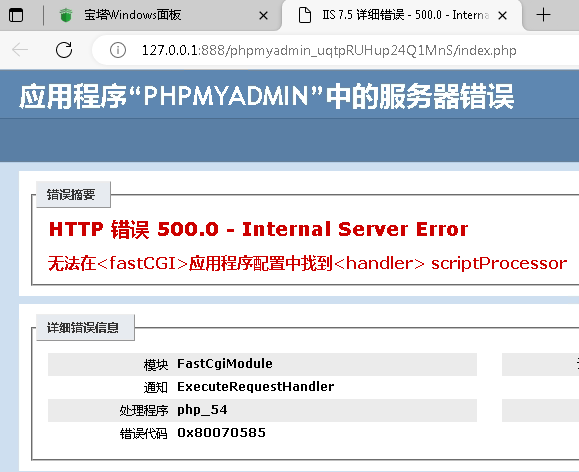This screenshot has height=472, width=579.
Task: Click the 处理程序 label
Action: coord(144,410)
